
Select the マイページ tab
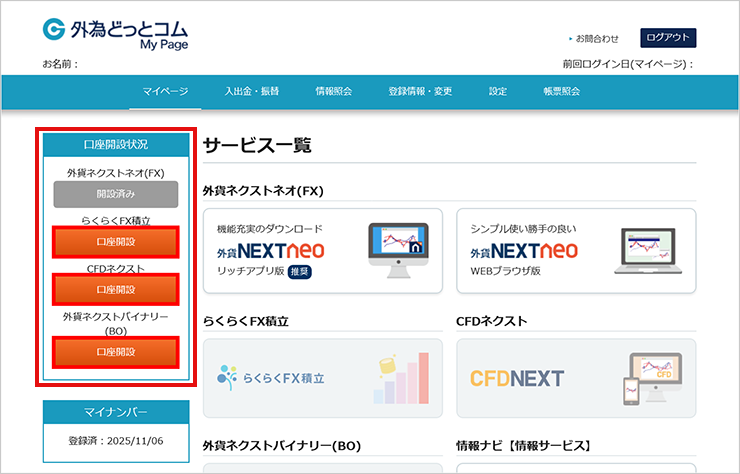click(165, 92)
